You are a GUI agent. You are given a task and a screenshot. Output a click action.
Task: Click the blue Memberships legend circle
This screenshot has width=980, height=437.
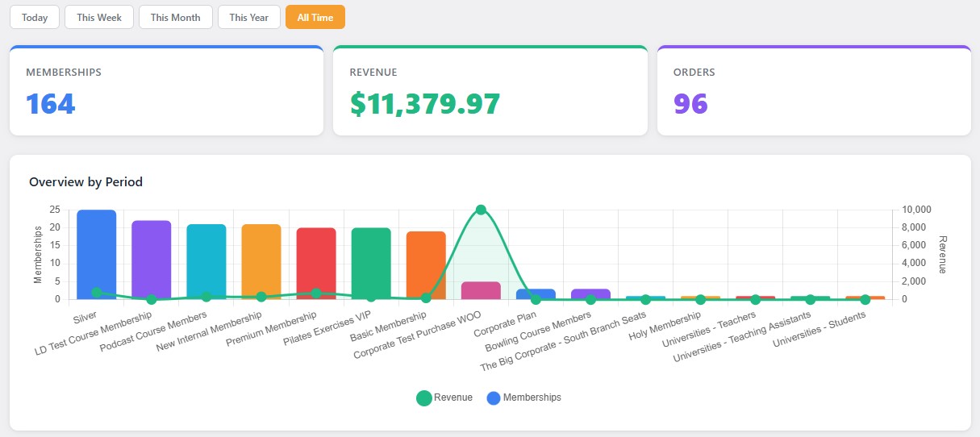pyautogui.click(x=494, y=397)
